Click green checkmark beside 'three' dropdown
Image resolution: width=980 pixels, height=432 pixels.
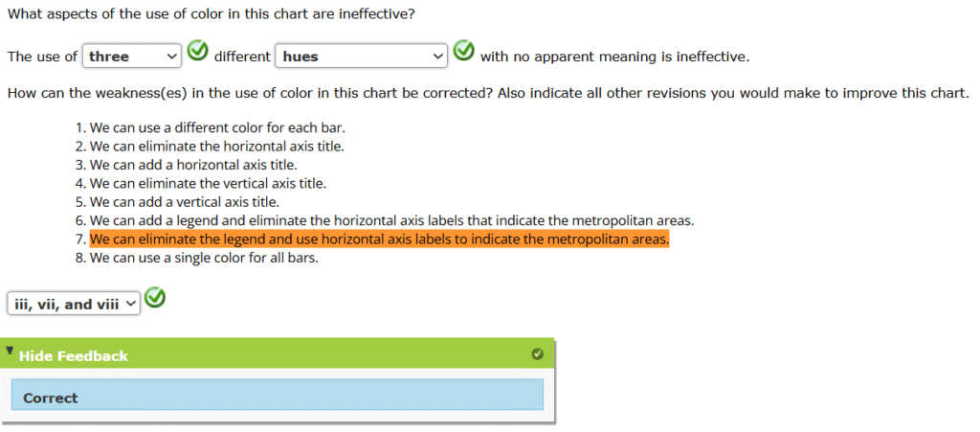click(198, 52)
